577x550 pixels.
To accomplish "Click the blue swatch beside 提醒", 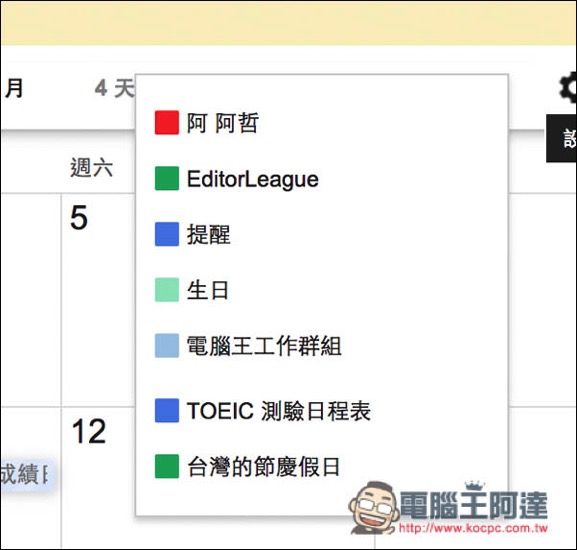I will point(167,234).
